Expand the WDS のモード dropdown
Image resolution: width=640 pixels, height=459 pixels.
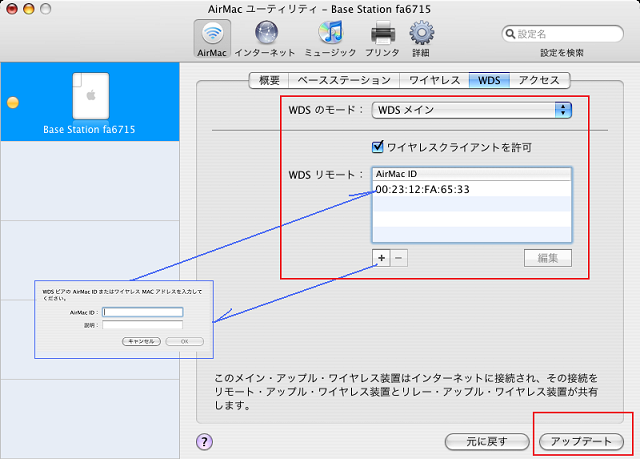(472, 110)
